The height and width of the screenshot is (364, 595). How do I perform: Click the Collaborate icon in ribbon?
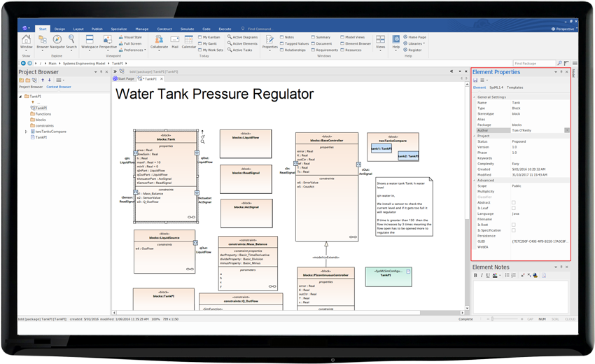click(158, 40)
